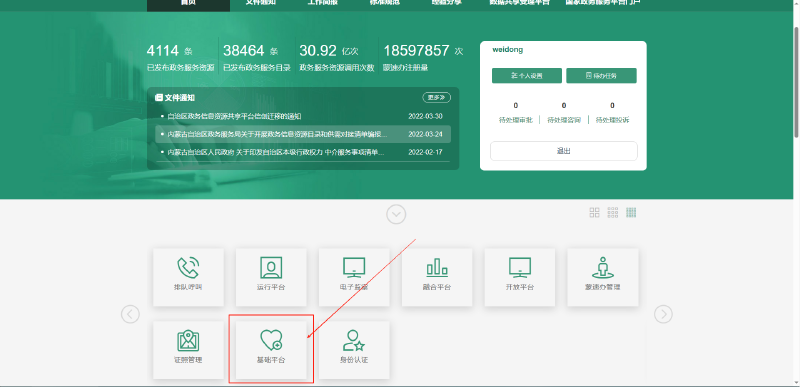Click the date 2022-03-30
800x387 pixels.
425,116
